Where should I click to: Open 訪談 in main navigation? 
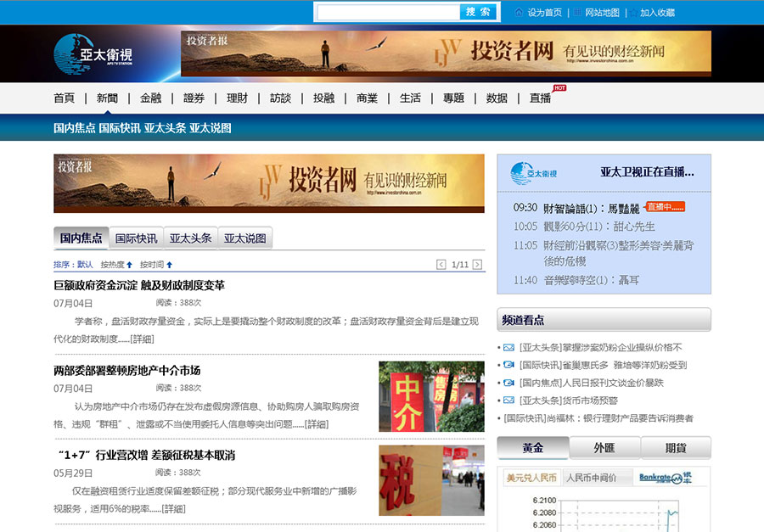[281, 98]
